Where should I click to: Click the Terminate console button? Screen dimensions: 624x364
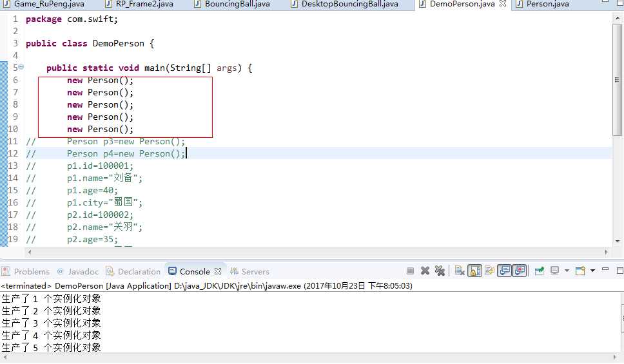(410, 271)
